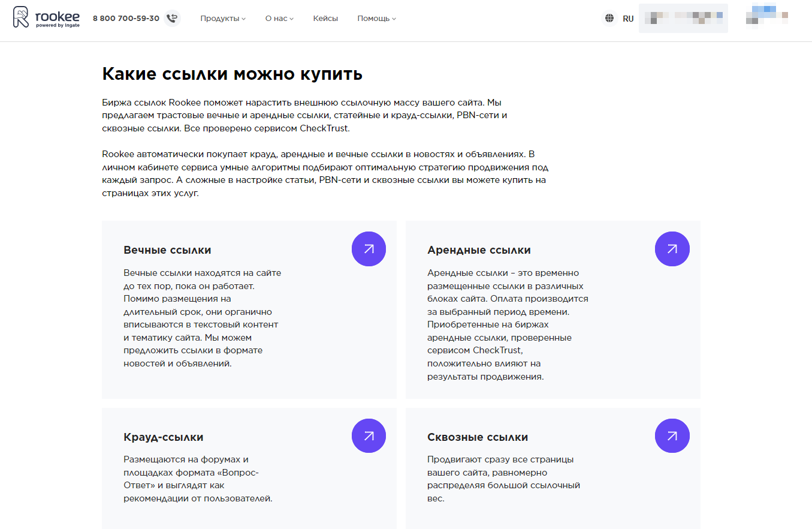Click the Какие ссылки можно купить heading
Image resolution: width=812 pixels, height=529 pixels.
(232, 74)
